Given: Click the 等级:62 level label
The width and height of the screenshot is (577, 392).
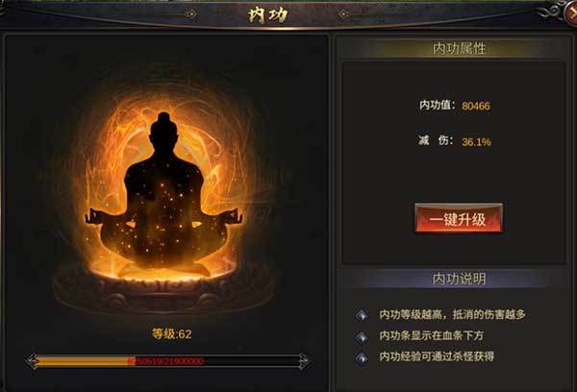Looking at the screenshot, I should pyautogui.click(x=171, y=334).
